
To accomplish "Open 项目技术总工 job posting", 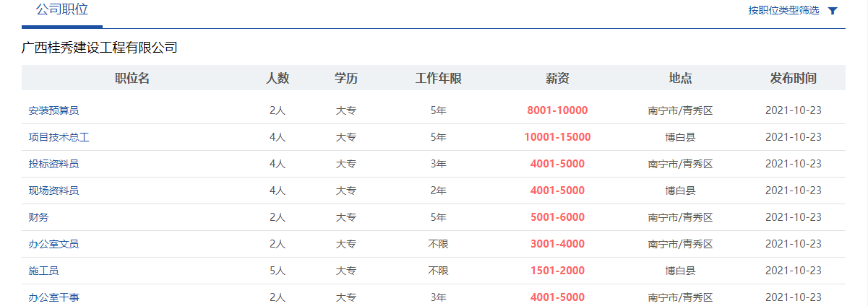I will click(59, 137).
